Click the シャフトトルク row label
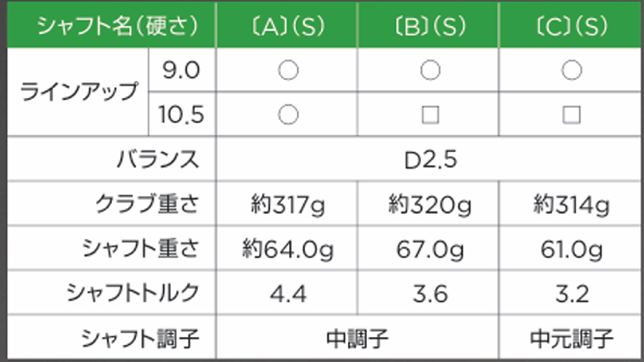This screenshot has height=362, width=644. pyautogui.click(x=133, y=294)
